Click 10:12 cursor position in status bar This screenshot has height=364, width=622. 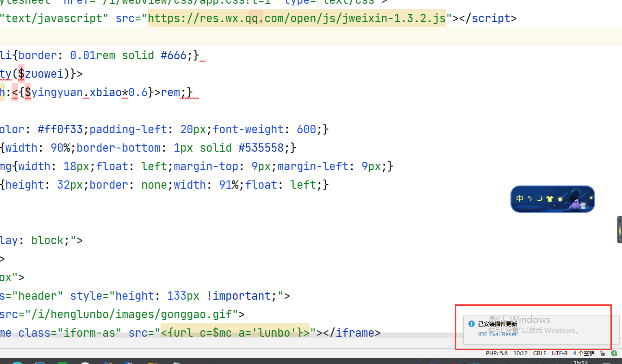point(520,353)
